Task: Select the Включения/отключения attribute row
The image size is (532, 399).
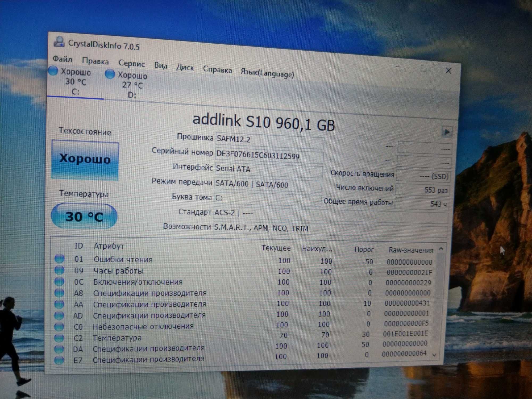Action: tap(243, 282)
